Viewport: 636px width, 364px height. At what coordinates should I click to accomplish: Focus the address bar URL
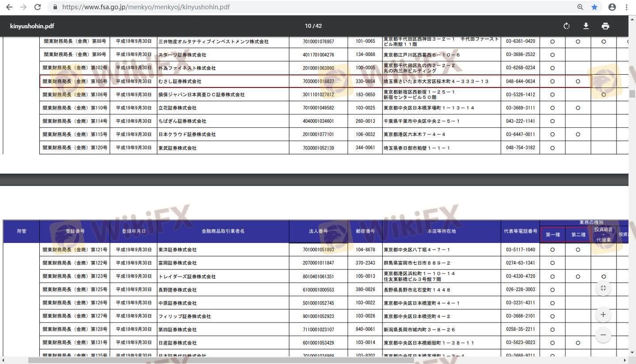click(146, 7)
